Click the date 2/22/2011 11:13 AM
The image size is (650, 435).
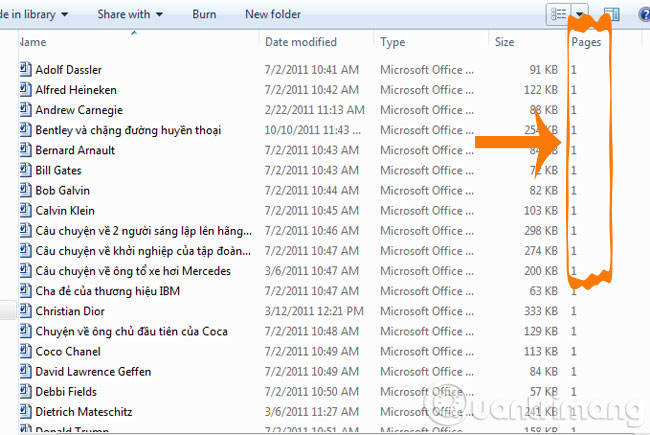pyautogui.click(x=315, y=110)
